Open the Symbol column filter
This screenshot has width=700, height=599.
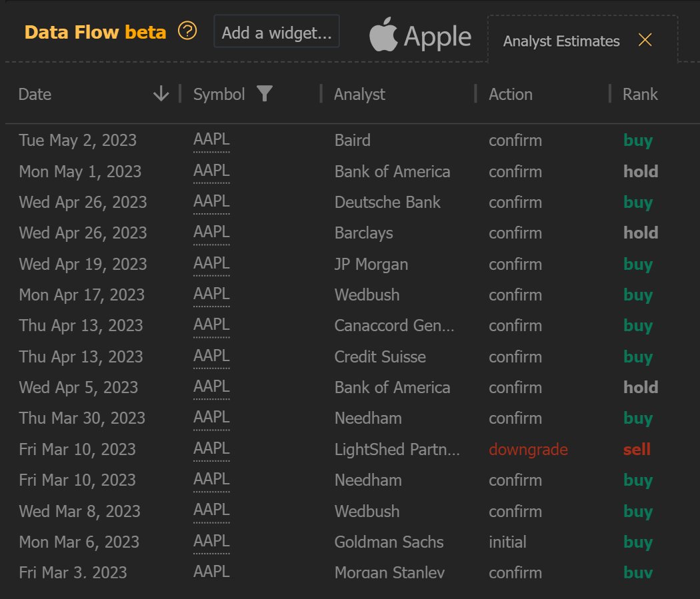pos(265,94)
